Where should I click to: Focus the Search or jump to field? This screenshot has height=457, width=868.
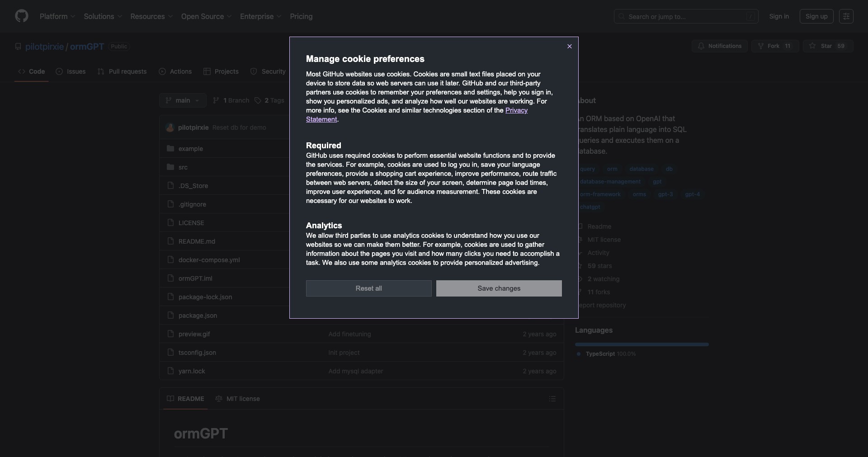click(686, 16)
